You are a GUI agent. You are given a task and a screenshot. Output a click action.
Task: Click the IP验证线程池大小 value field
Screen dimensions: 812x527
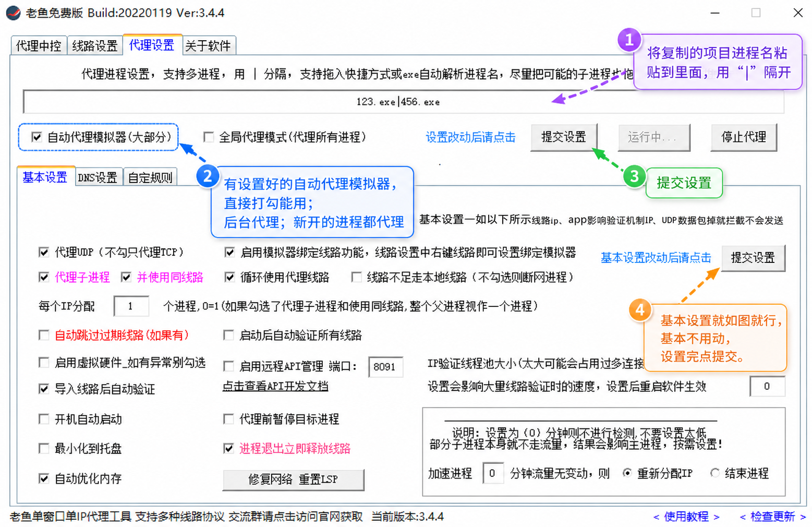(x=767, y=386)
